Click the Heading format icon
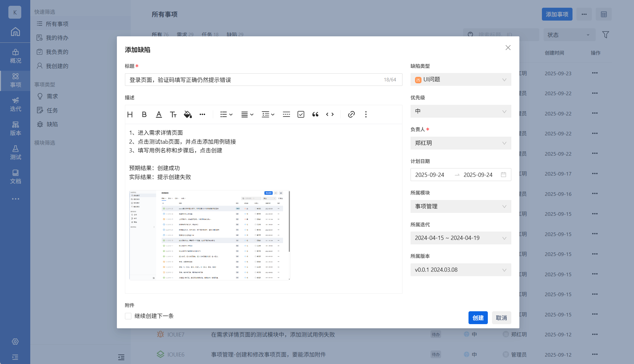This screenshot has width=634, height=364. [130, 114]
